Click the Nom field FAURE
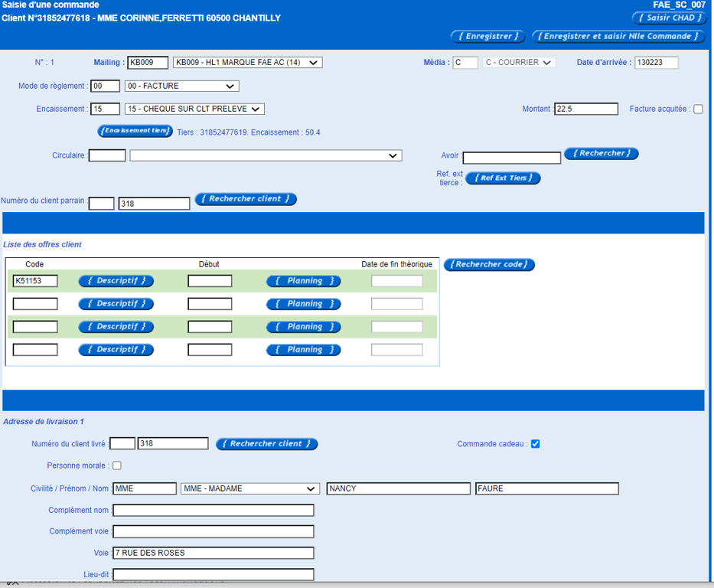 pyautogui.click(x=547, y=488)
